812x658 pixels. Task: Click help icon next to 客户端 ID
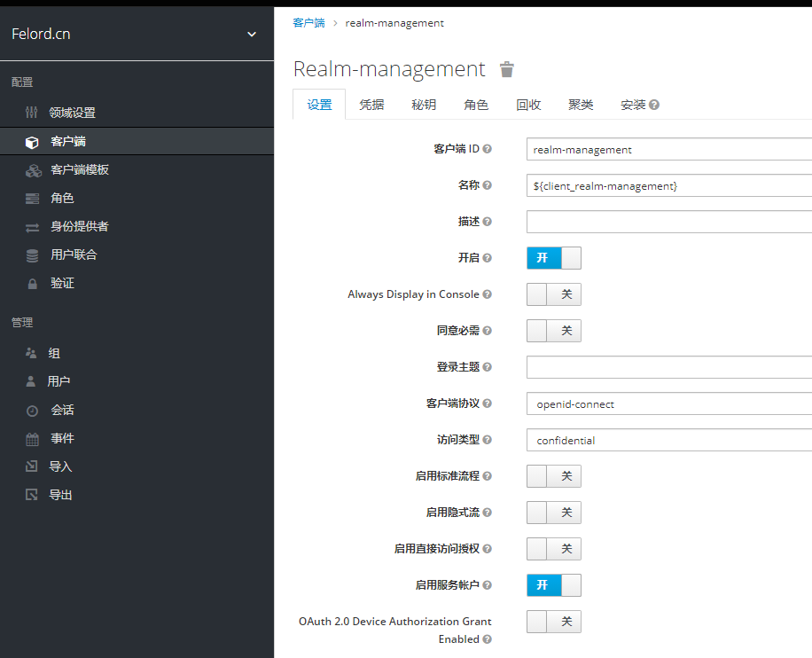click(x=487, y=149)
